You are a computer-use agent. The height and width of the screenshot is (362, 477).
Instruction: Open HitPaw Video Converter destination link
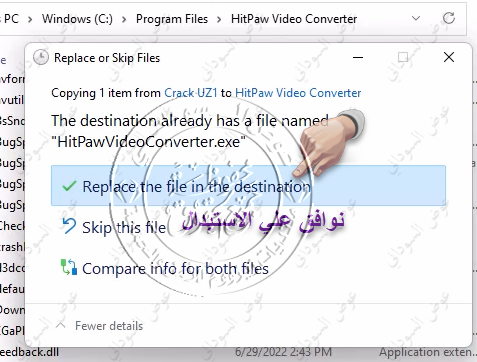tap(298, 93)
